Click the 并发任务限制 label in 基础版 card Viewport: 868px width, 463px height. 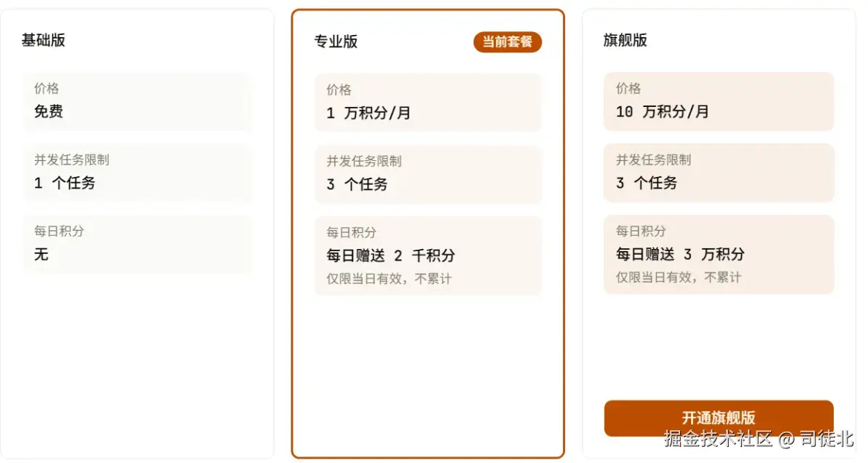pos(71,159)
